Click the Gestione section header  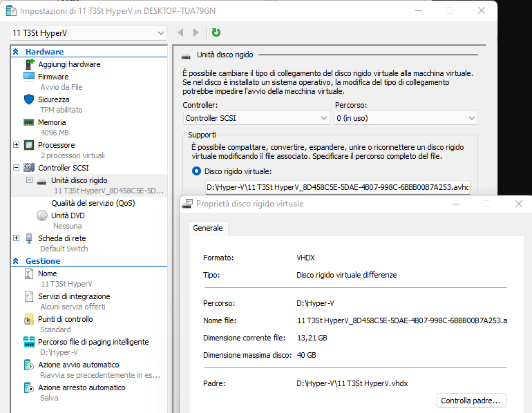(x=43, y=261)
